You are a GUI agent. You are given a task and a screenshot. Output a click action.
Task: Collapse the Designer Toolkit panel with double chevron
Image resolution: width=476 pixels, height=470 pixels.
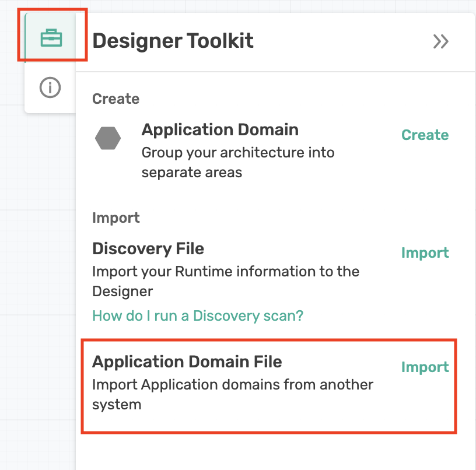(440, 41)
